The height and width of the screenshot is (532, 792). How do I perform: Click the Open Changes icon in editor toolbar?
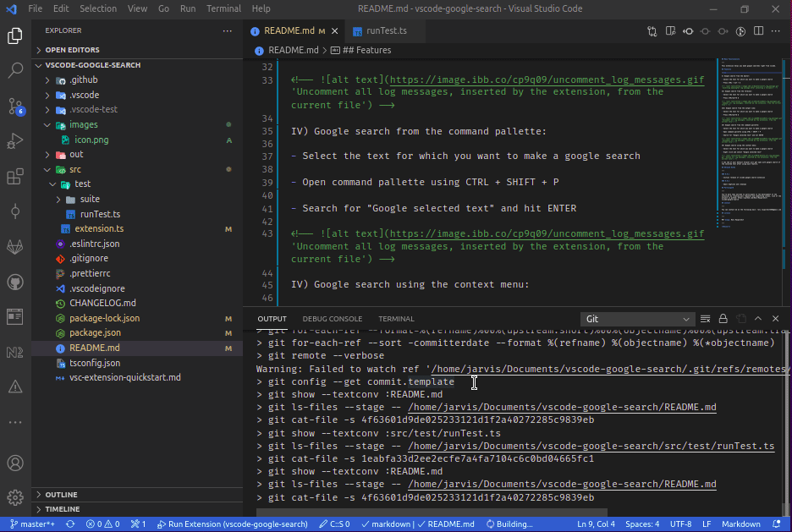tap(652, 31)
